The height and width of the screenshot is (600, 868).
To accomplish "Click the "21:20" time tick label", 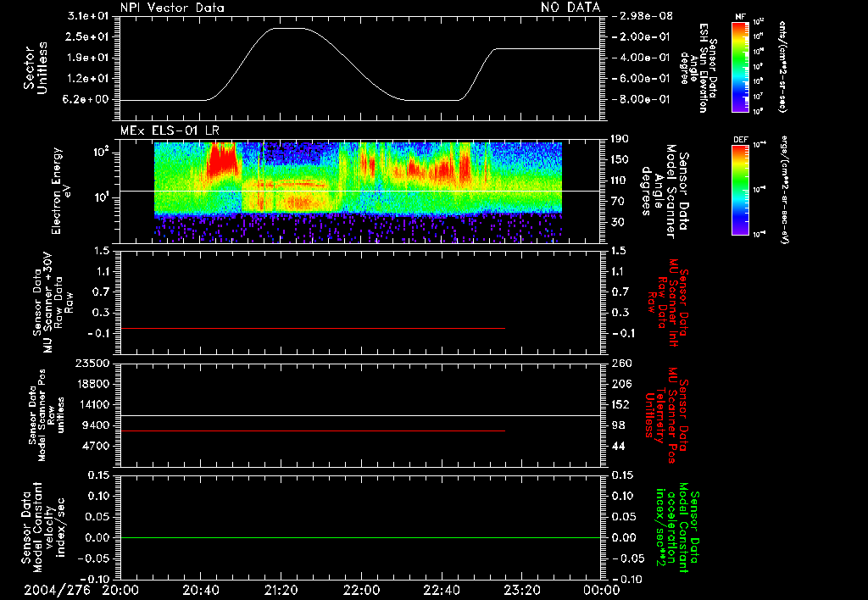I will (x=281, y=590).
